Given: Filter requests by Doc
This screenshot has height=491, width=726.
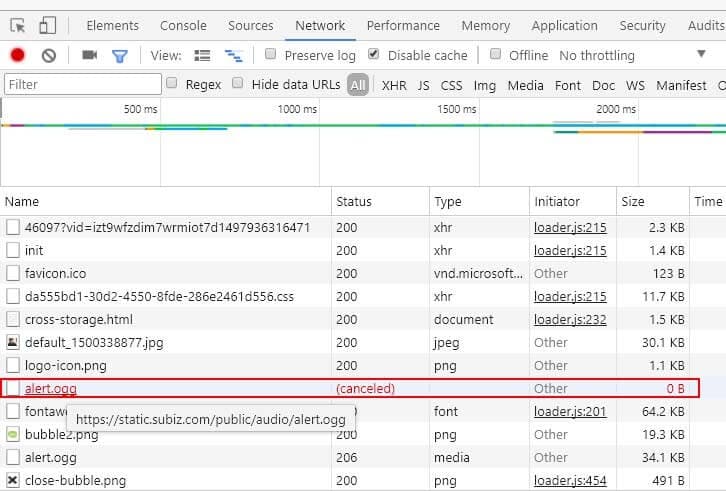Looking at the screenshot, I should 603,86.
